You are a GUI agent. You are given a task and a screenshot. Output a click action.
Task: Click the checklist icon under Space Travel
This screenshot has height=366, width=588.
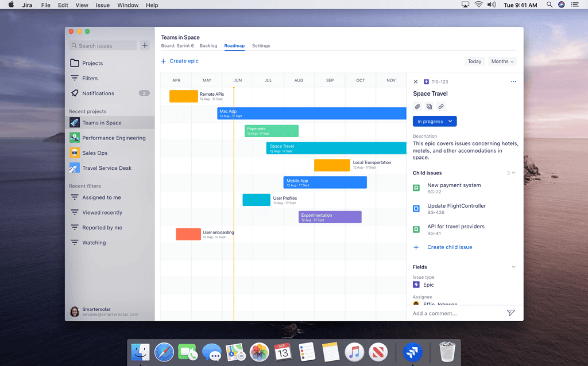[x=430, y=107]
